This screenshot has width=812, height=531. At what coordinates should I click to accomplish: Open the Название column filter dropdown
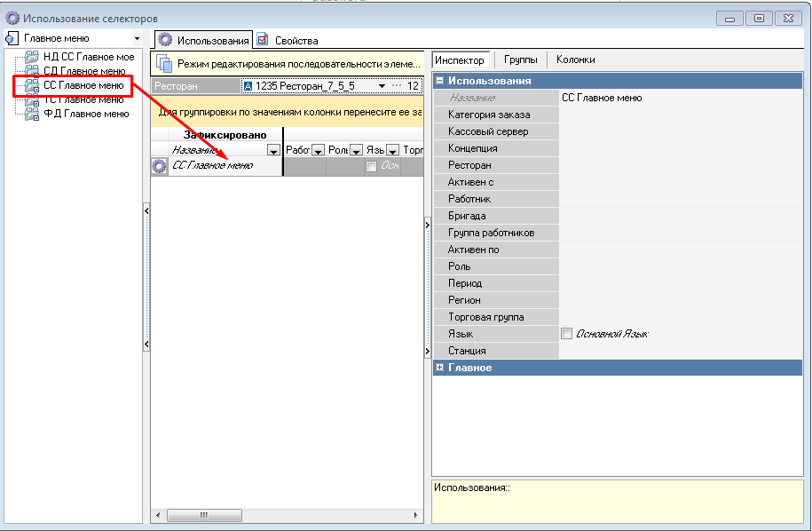(x=273, y=150)
